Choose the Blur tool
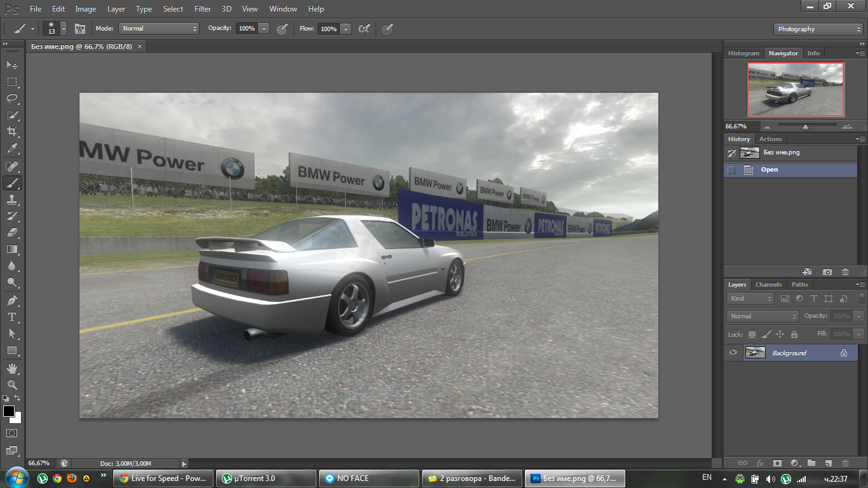 [x=12, y=266]
